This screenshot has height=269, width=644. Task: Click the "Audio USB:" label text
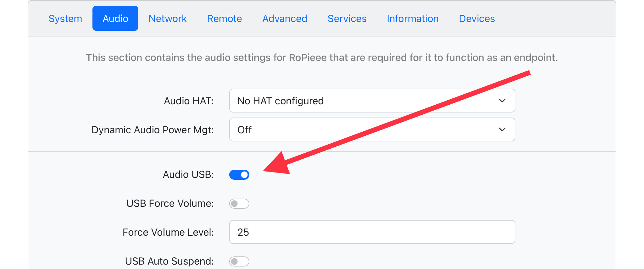pos(188,174)
